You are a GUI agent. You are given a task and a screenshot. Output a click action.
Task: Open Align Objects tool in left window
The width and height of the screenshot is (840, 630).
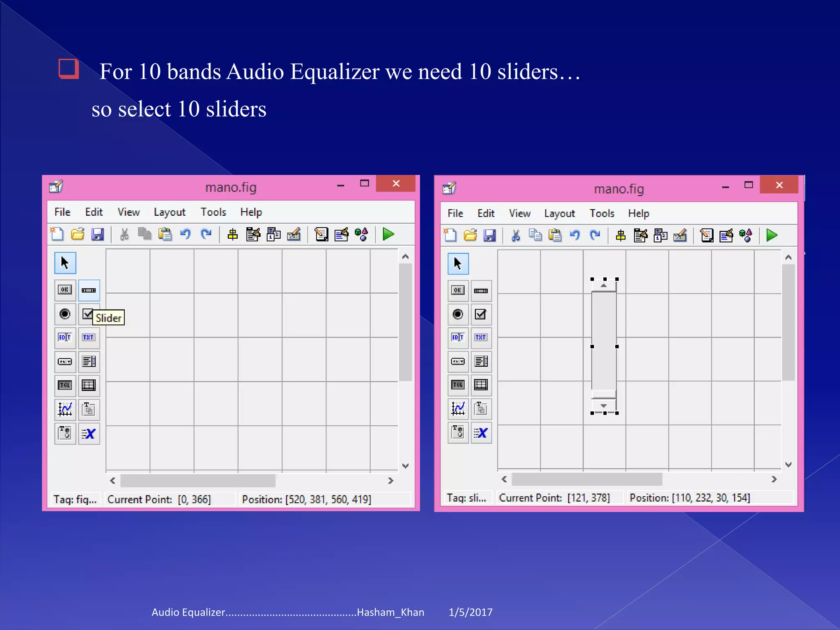[x=233, y=234]
